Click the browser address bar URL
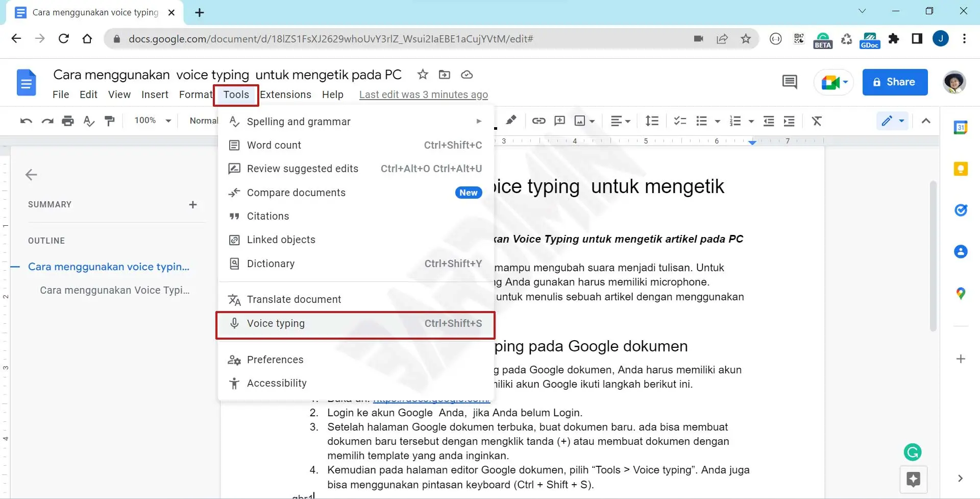 (x=331, y=39)
